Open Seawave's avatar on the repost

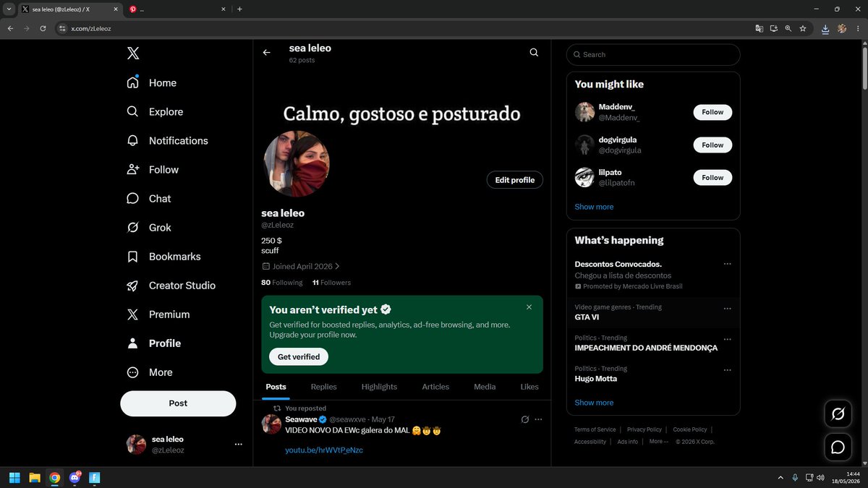tap(271, 424)
